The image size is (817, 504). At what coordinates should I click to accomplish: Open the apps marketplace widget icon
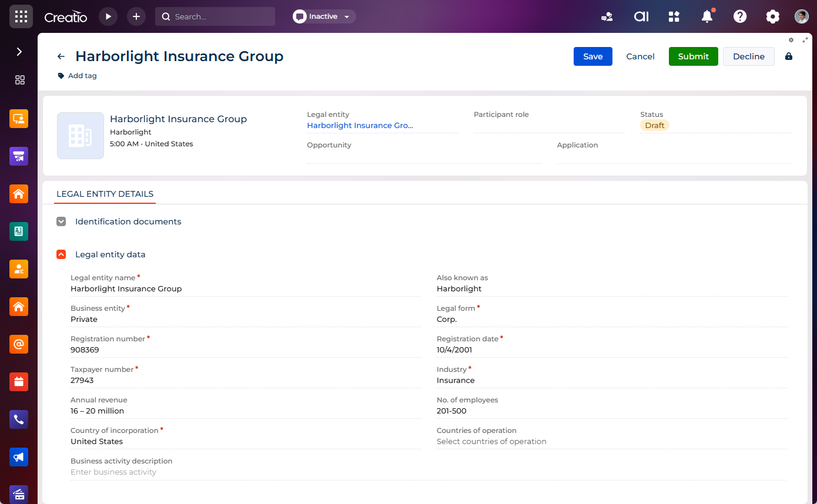pos(674,16)
